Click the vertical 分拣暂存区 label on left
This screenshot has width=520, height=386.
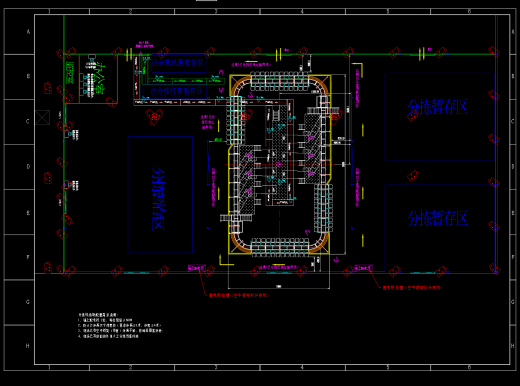tap(159, 199)
